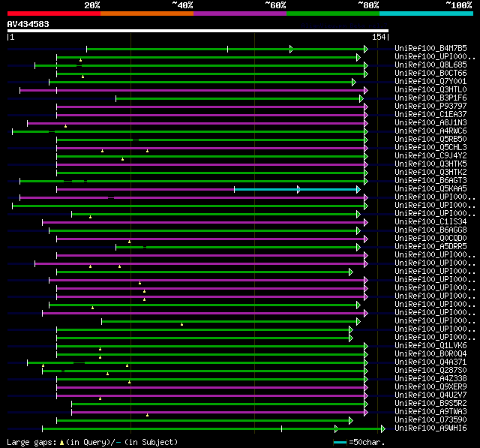Click the white query sequence bar
This screenshot has width=480, height=448.
(198, 31)
